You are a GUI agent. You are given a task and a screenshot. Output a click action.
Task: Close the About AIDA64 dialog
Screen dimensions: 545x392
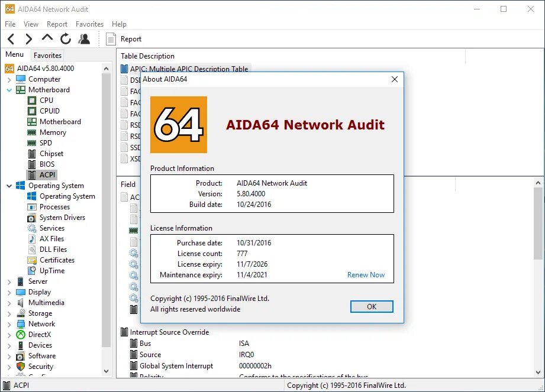coord(395,79)
